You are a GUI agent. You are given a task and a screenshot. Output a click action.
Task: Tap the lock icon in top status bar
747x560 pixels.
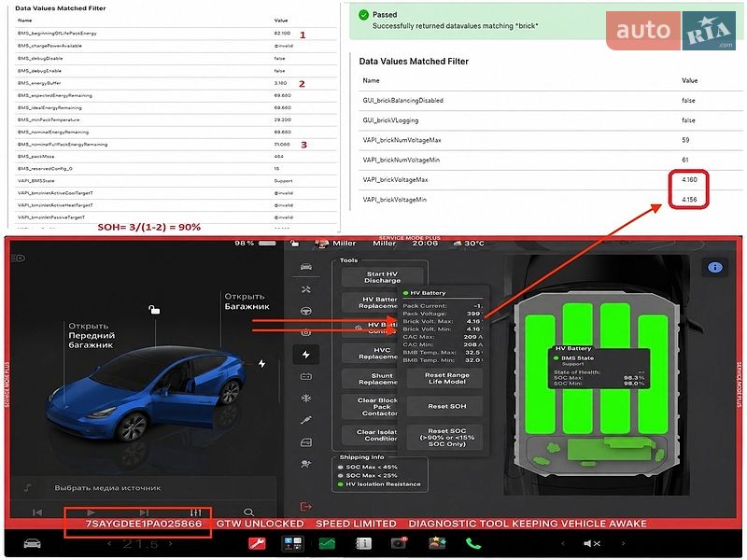click(x=294, y=244)
